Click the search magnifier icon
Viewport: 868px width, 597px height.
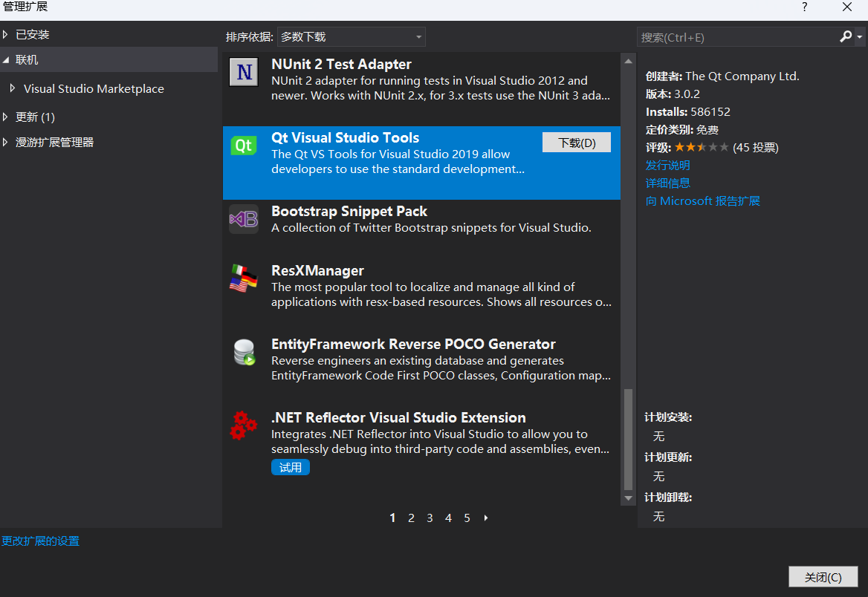(x=845, y=37)
